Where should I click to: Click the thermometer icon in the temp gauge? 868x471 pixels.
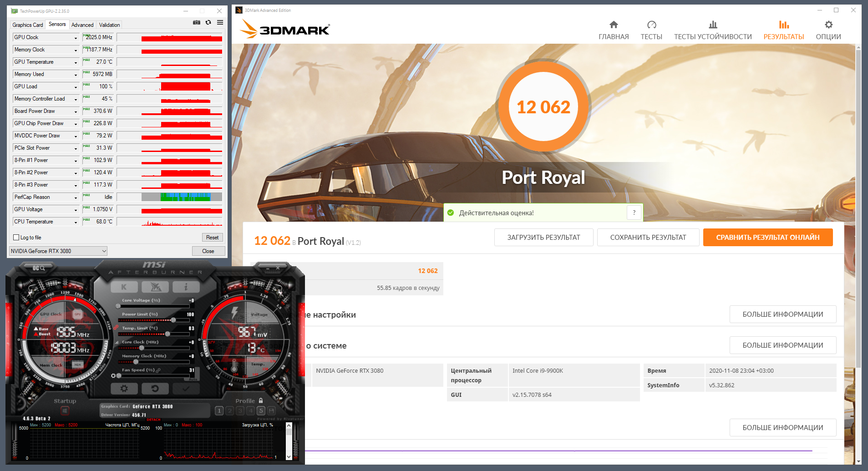tap(234, 366)
